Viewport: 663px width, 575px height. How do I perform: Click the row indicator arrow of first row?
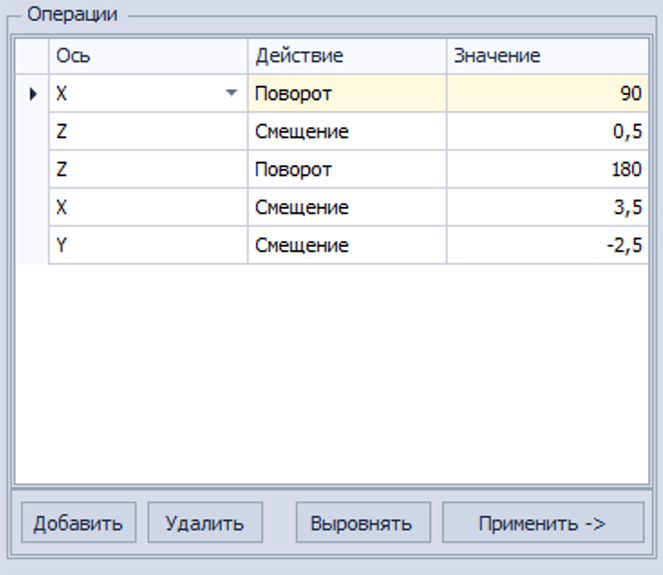tap(33, 93)
